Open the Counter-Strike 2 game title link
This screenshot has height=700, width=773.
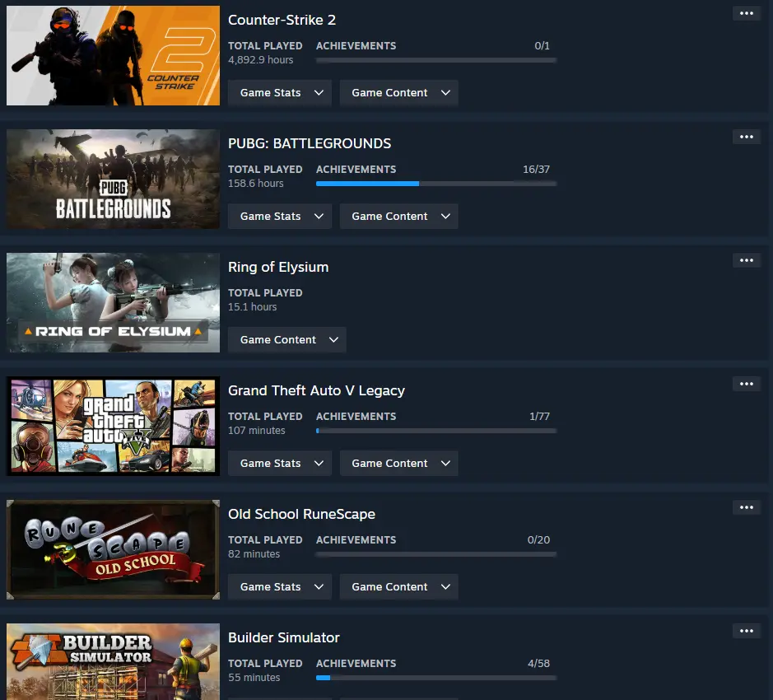(x=282, y=20)
